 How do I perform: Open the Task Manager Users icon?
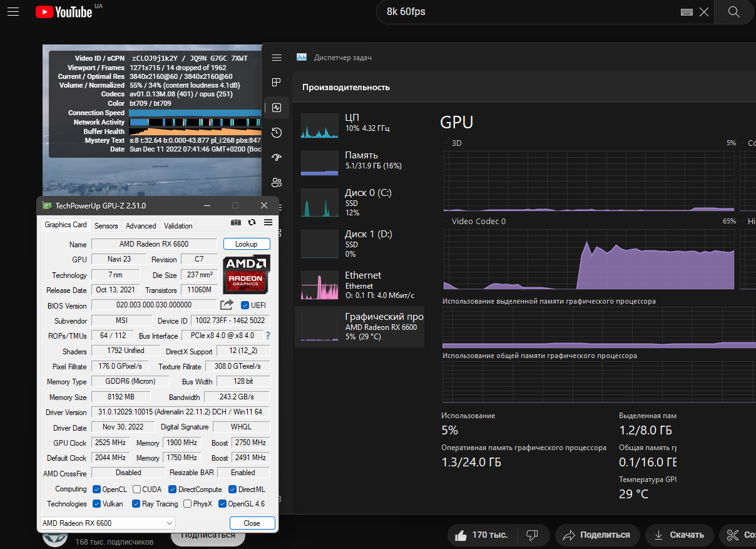[x=277, y=183]
